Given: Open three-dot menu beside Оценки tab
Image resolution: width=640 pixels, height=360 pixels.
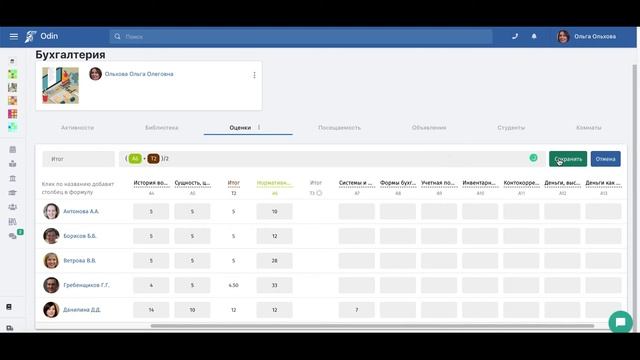Looking at the screenshot, I should coord(259,127).
